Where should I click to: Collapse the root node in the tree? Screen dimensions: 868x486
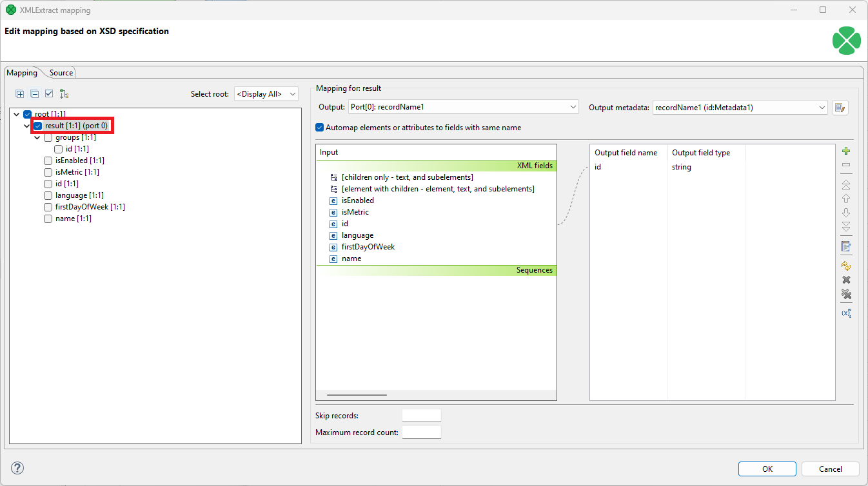click(x=15, y=113)
